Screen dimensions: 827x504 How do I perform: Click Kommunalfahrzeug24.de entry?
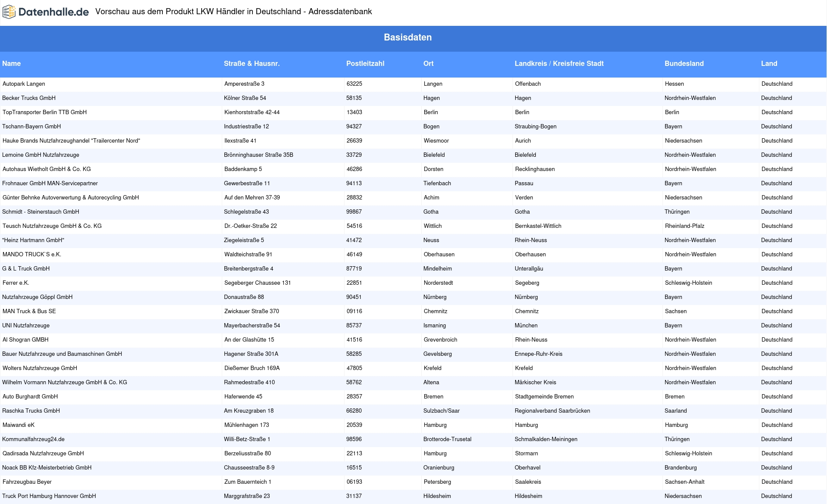coord(33,439)
